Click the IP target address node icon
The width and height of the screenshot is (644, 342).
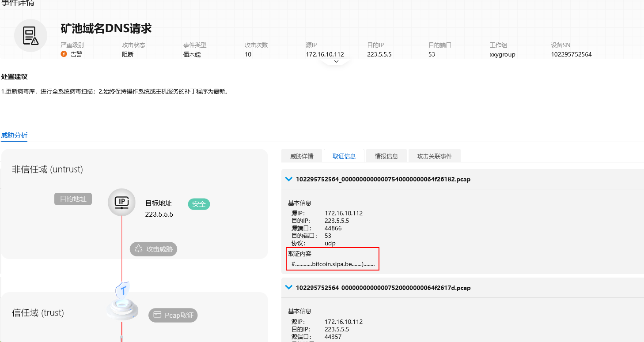[x=121, y=203]
